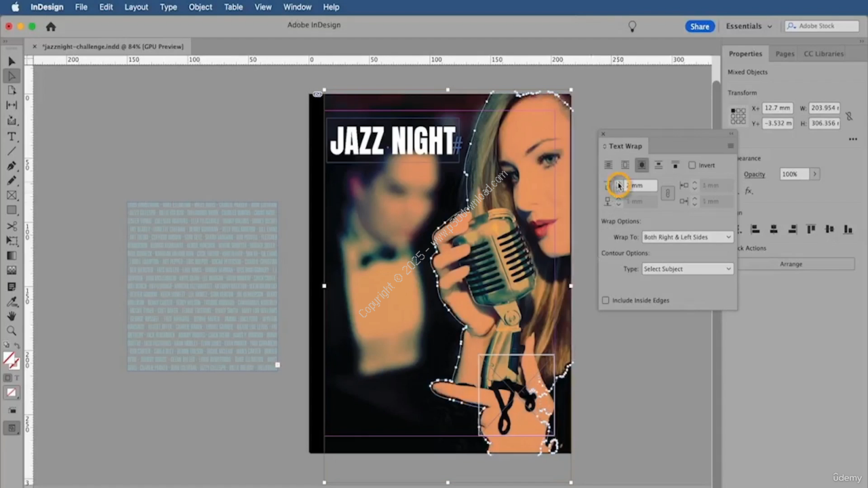Click the Arrange button

pos(791,264)
